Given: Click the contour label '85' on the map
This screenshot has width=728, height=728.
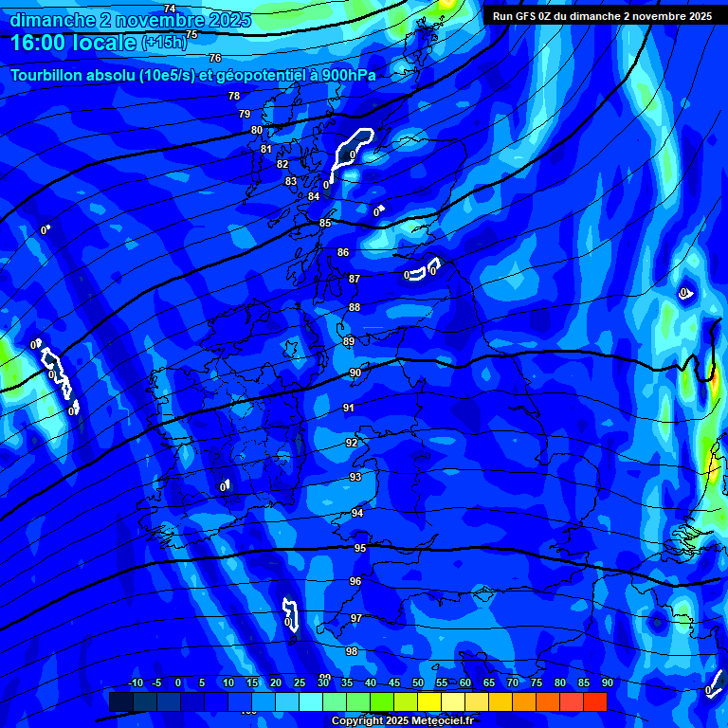Looking at the screenshot, I should tap(325, 224).
